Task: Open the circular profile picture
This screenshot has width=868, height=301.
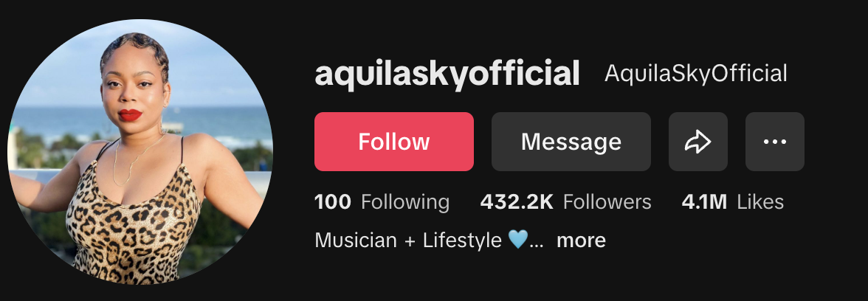Action: (140, 152)
